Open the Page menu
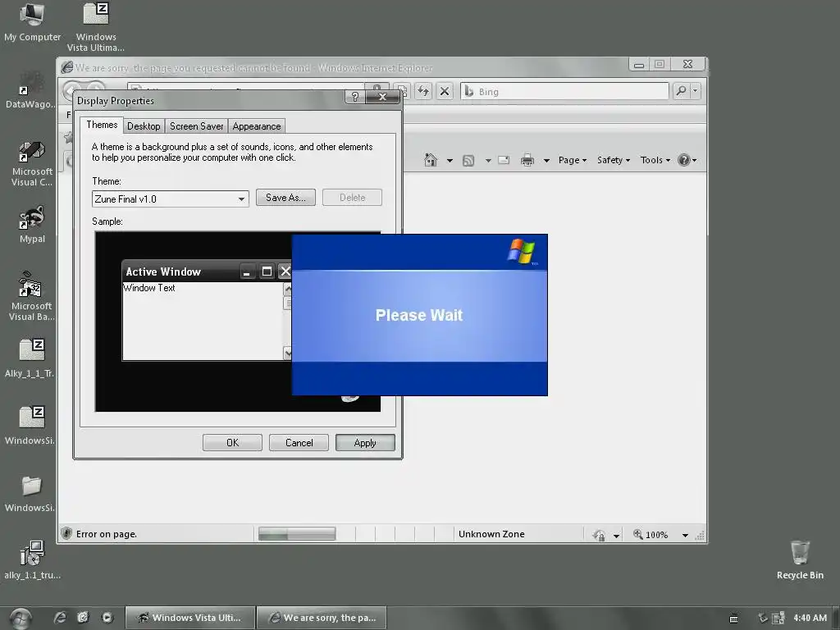 pos(572,160)
